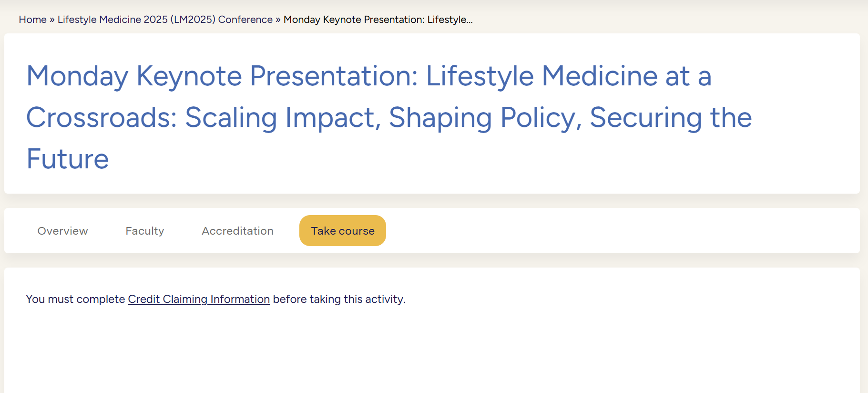Open Lifestyle Medicine 2025 Conference breadcrumb

165,20
